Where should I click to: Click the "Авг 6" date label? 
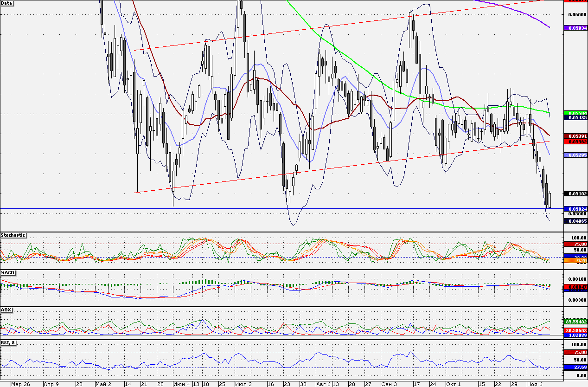pyautogui.click(x=323, y=384)
